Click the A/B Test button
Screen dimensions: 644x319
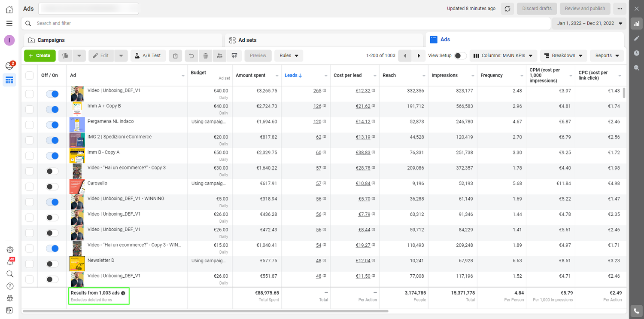pyautogui.click(x=148, y=55)
